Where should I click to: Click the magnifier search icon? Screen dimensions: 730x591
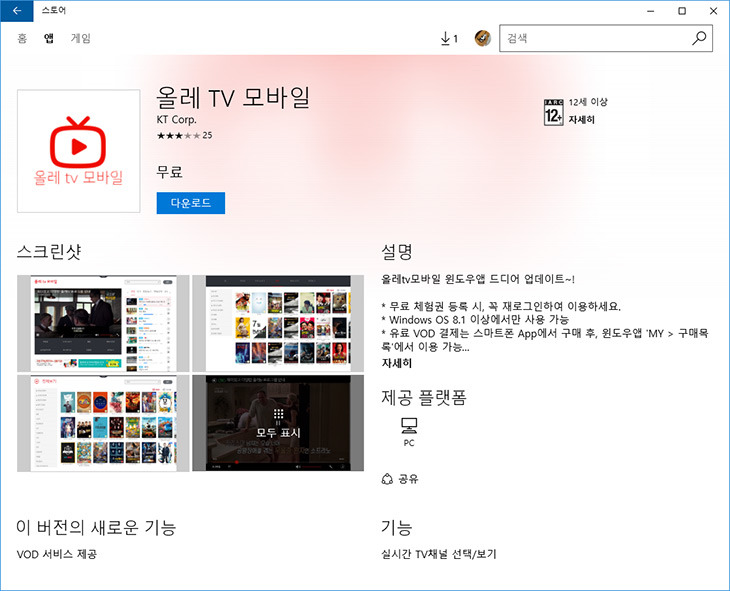tap(699, 38)
